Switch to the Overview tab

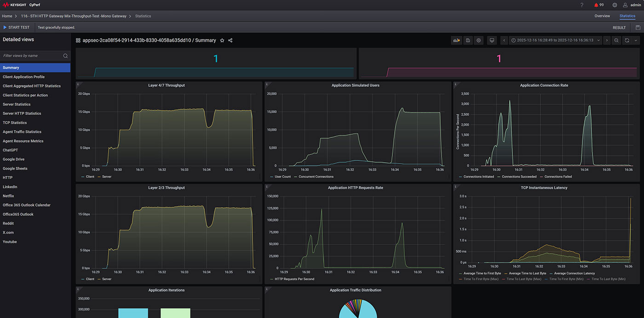pyautogui.click(x=602, y=16)
